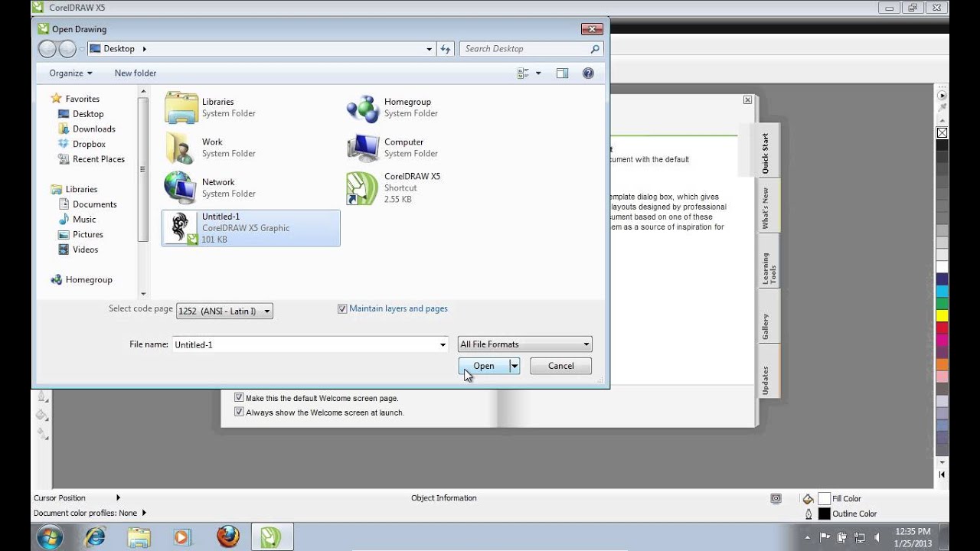The height and width of the screenshot is (551, 980).
Task: Expand the view options arrow
Action: [538, 73]
